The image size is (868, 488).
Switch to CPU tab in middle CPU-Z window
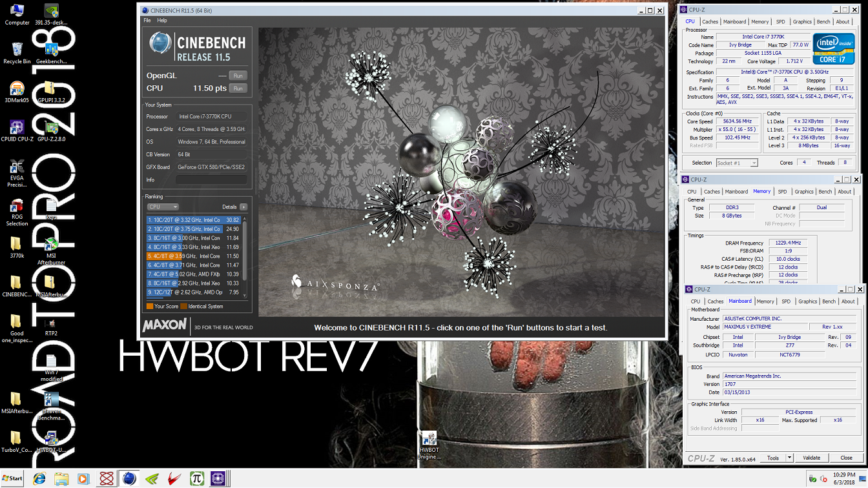[x=692, y=191]
